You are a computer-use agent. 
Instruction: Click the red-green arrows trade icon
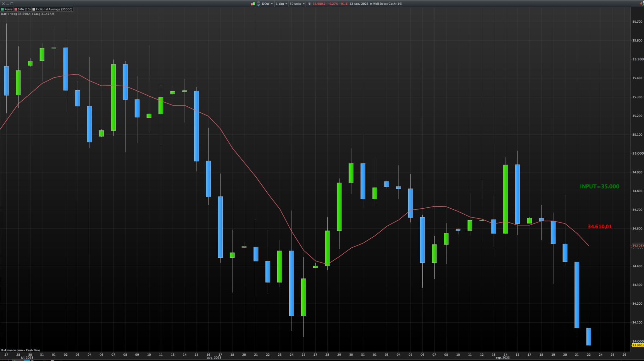click(x=642, y=3)
